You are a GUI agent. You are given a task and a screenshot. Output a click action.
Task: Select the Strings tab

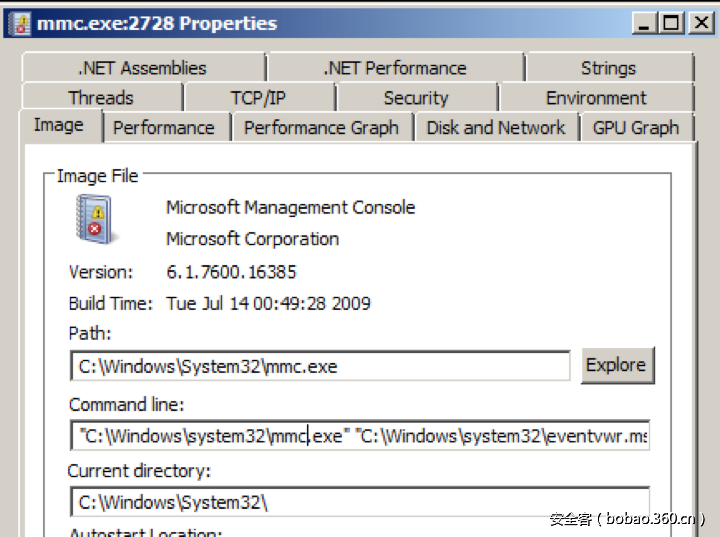click(608, 68)
